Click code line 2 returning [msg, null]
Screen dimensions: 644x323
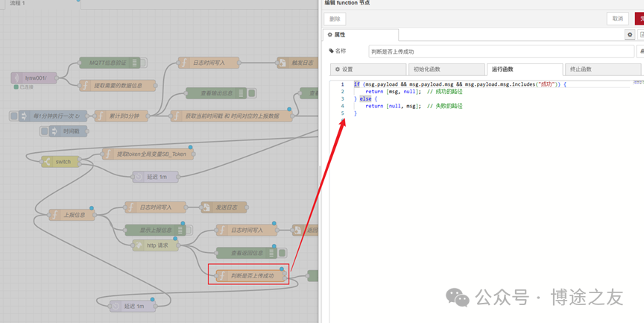(x=414, y=92)
